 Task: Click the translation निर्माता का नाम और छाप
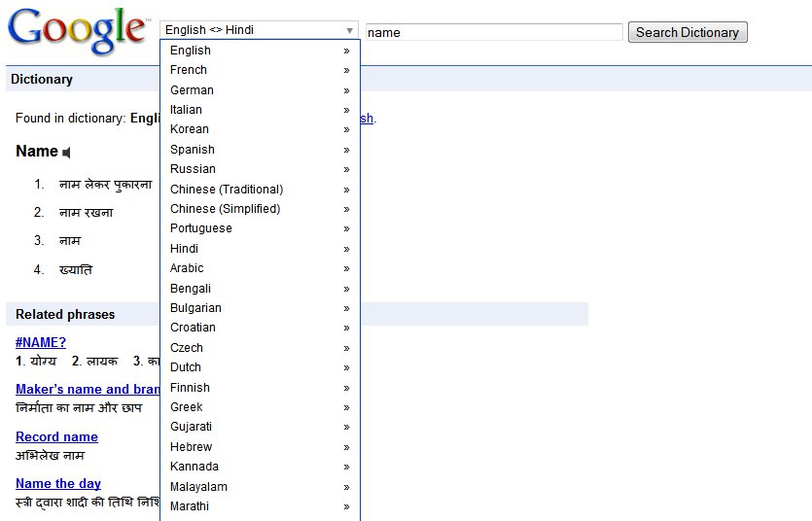[79, 408]
